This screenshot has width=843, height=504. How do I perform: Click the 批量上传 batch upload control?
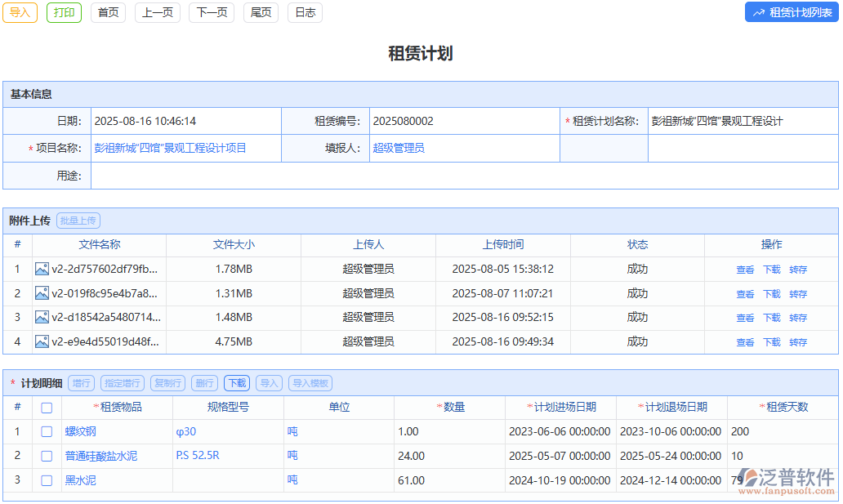[x=78, y=220]
